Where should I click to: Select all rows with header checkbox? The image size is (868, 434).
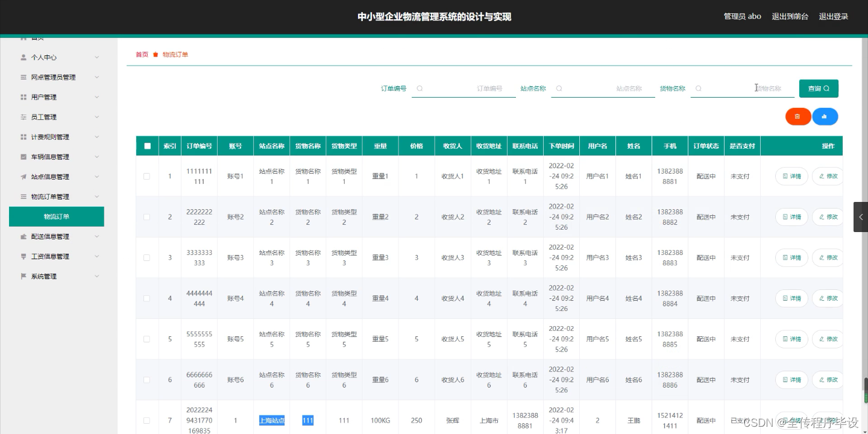point(147,146)
